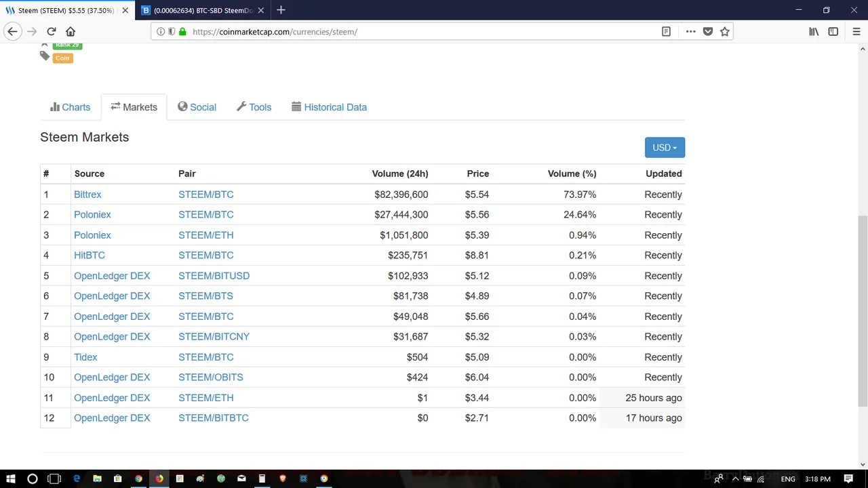
Task: Sort by the Volume (%) column header
Action: [572, 174]
